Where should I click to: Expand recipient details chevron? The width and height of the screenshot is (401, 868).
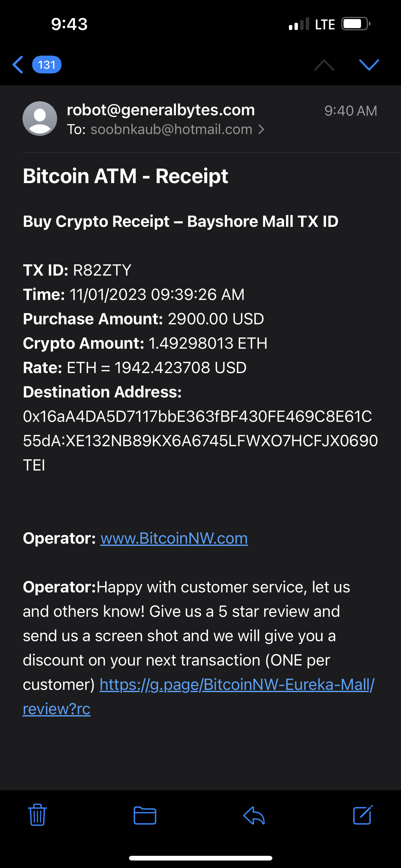(261, 129)
